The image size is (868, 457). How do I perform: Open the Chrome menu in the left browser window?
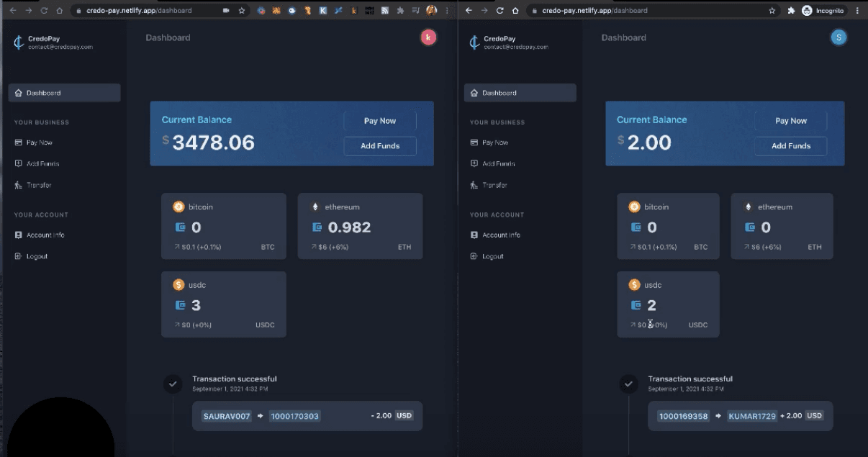[x=447, y=11]
